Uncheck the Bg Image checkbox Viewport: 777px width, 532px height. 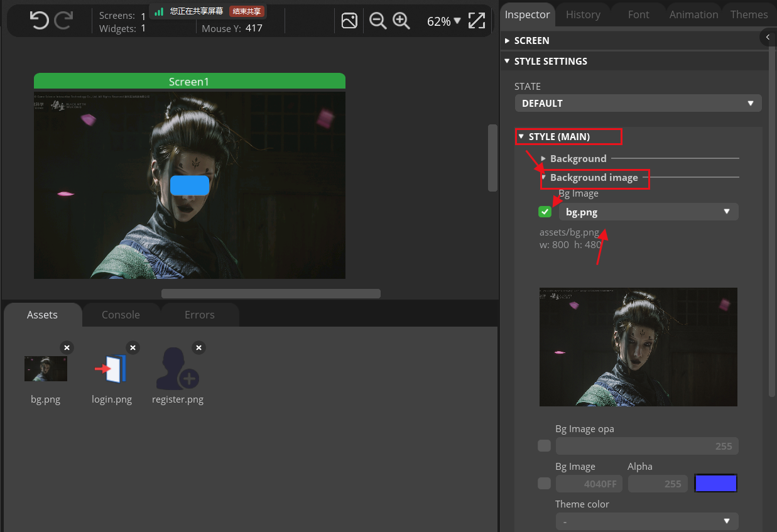coord(545,212)
